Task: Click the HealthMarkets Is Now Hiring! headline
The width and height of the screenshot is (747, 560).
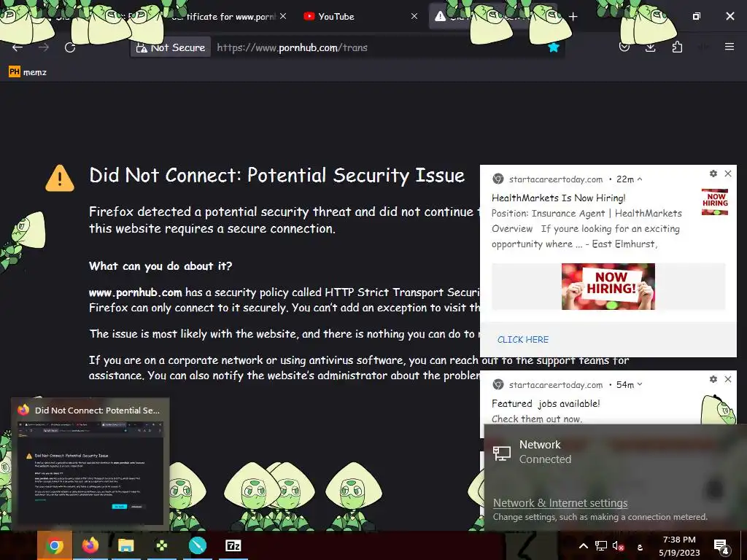Action: 558,198
